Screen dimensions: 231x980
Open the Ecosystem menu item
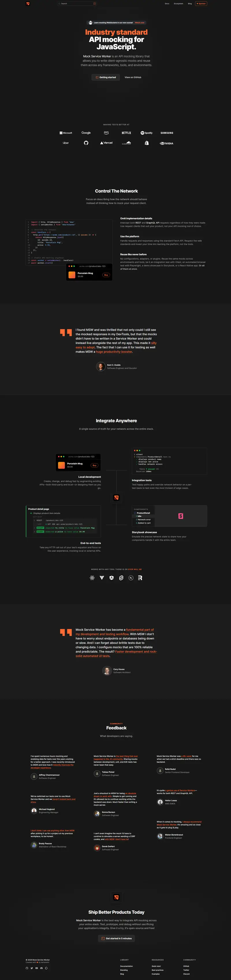pos(178,3)
